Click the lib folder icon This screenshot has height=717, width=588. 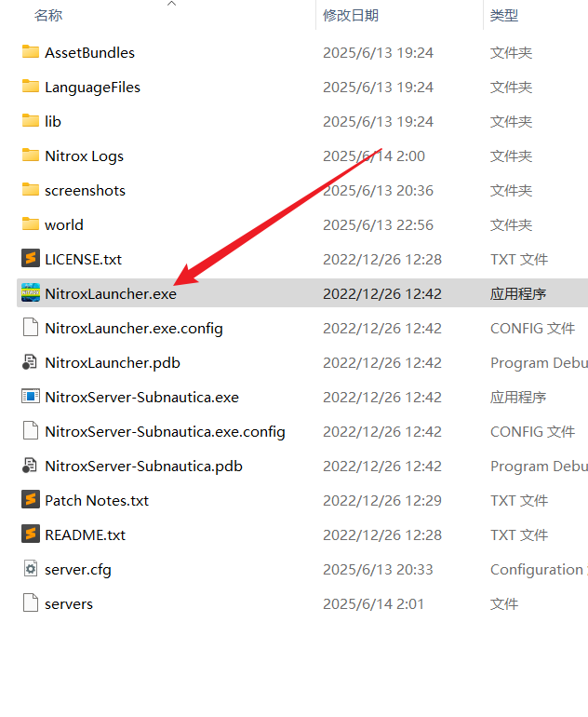[x=31, y=121]
